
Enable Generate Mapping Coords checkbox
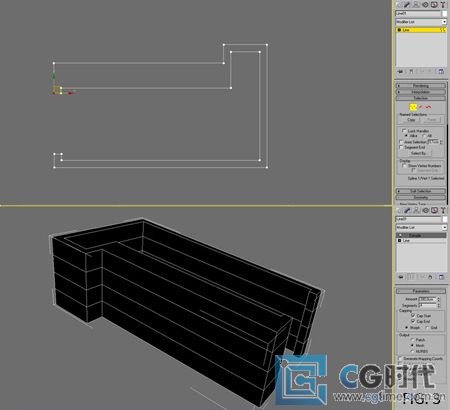[x=400, y=359]
